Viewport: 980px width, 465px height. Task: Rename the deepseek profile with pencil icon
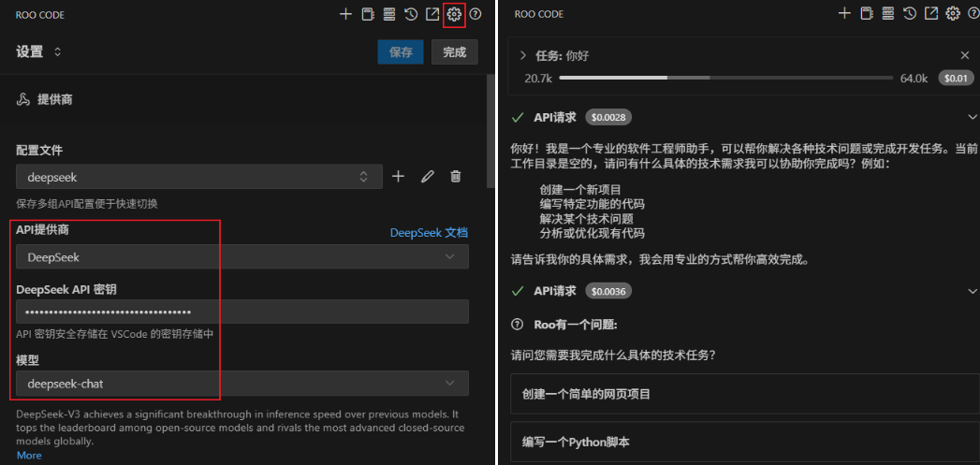(x=427, y=176)
